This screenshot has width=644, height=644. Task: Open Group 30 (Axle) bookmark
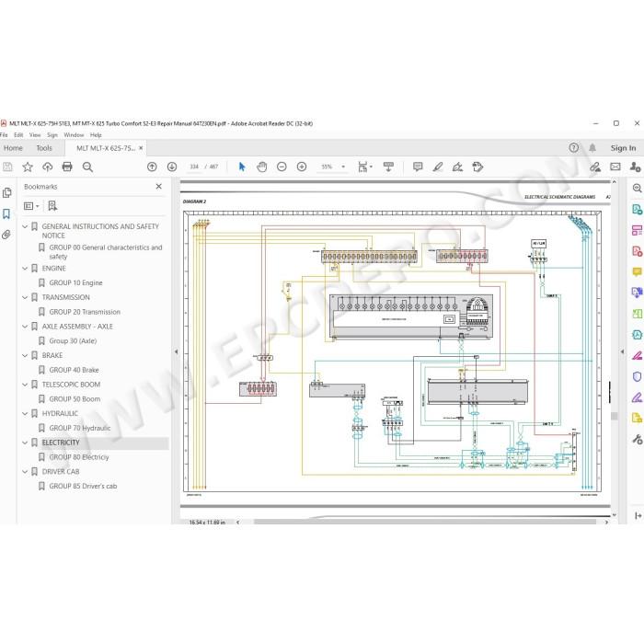[x=73, y=341]
